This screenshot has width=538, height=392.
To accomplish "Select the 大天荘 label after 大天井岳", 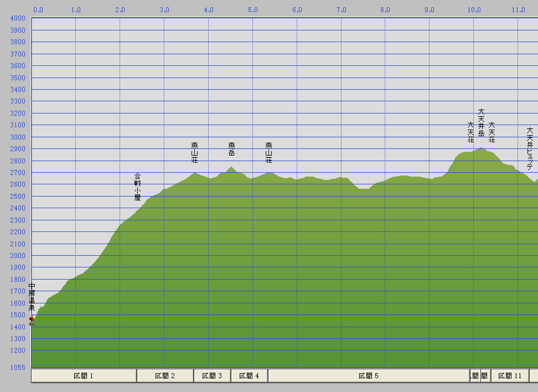I will pos(492,132).
